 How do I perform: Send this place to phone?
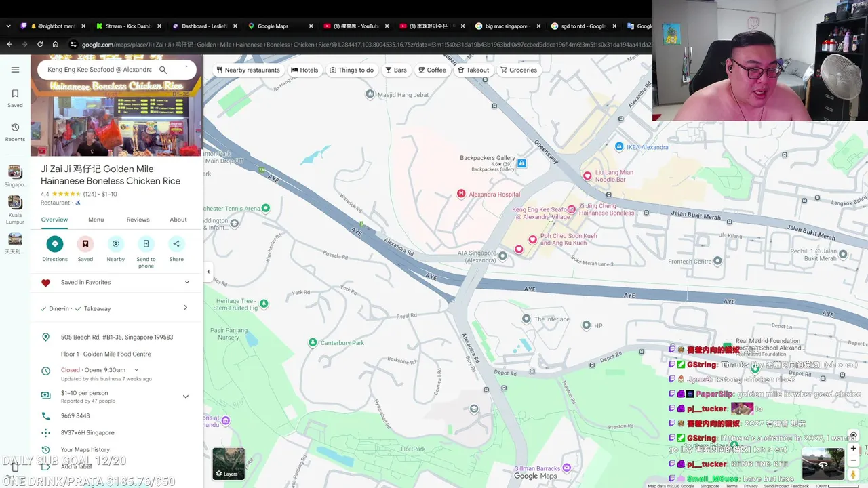coord(146,251)
